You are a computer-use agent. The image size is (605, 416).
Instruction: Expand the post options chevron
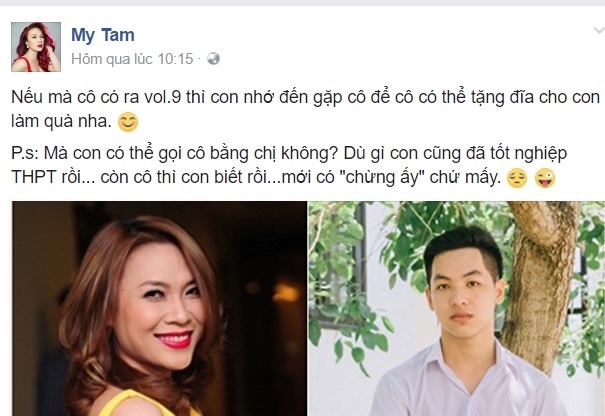click(598, 30)
